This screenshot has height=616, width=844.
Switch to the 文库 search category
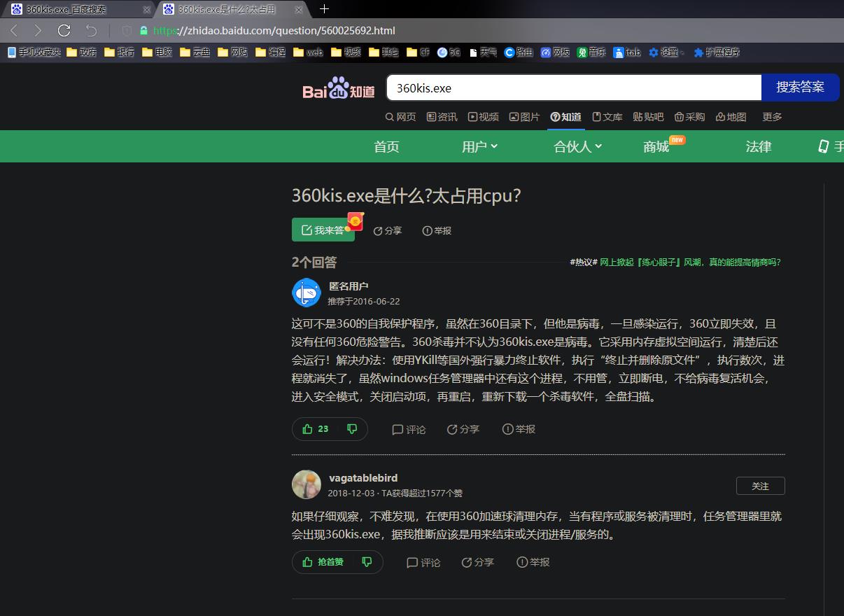[607, 117]
